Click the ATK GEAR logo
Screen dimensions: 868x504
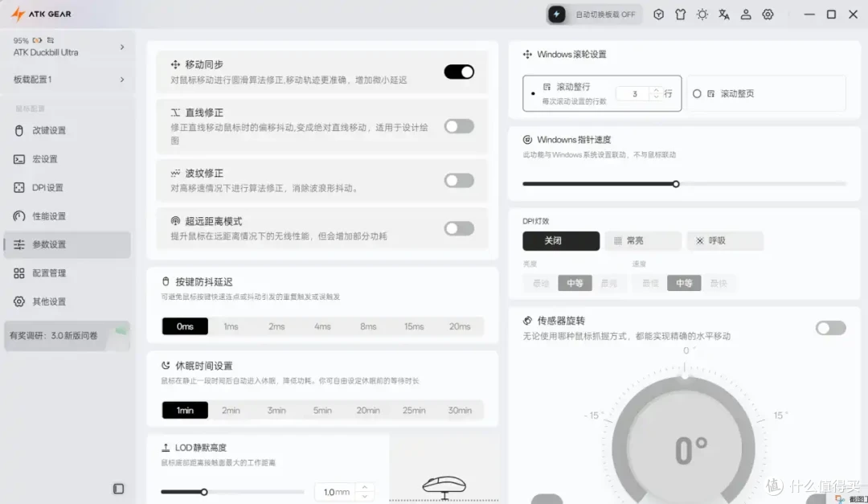click(42, 14)
